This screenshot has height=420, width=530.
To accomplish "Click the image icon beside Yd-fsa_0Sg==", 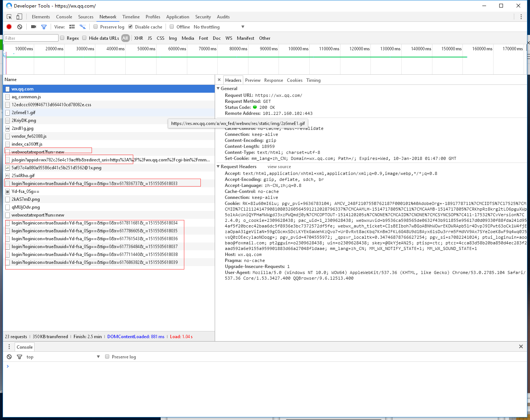I will (x=8, y=191).
